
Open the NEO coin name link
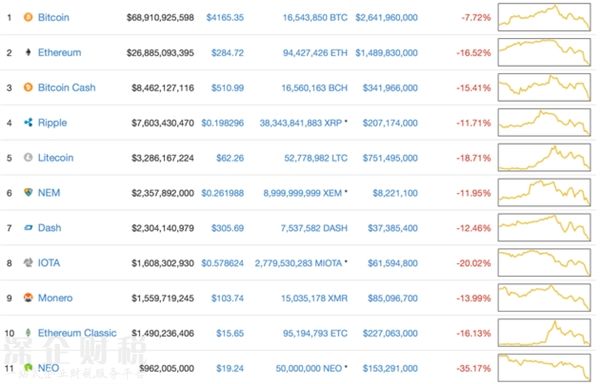pyautogui.click(x=49, y=368)
